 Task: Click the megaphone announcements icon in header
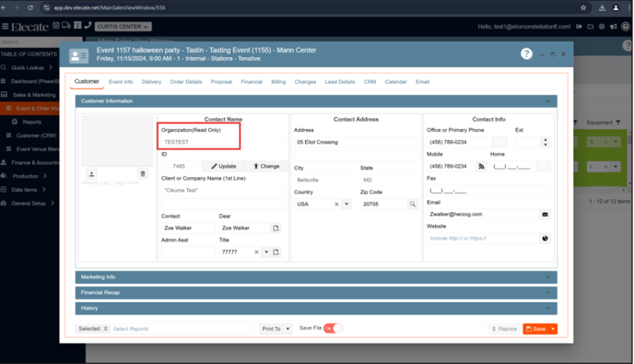[613, 27]
